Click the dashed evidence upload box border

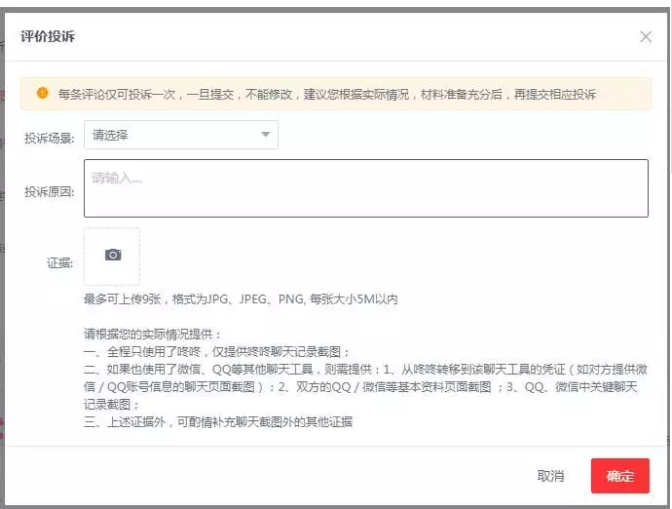(85, 256)
